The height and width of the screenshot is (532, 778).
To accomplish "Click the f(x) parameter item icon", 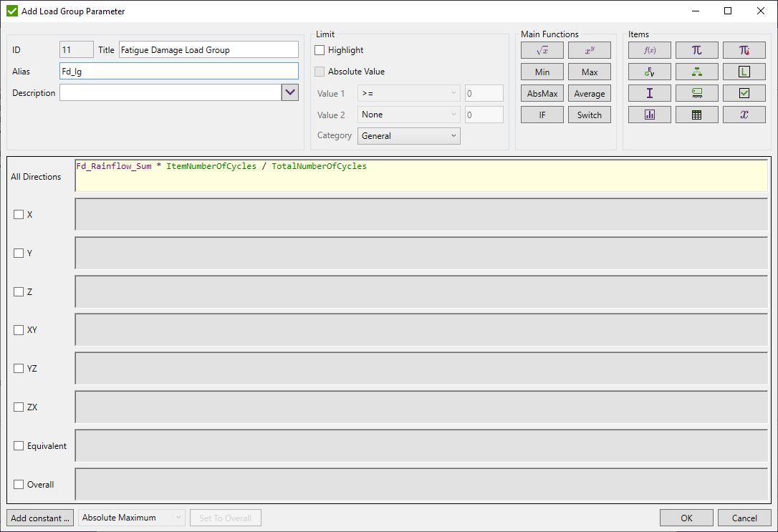I will 650,49.
